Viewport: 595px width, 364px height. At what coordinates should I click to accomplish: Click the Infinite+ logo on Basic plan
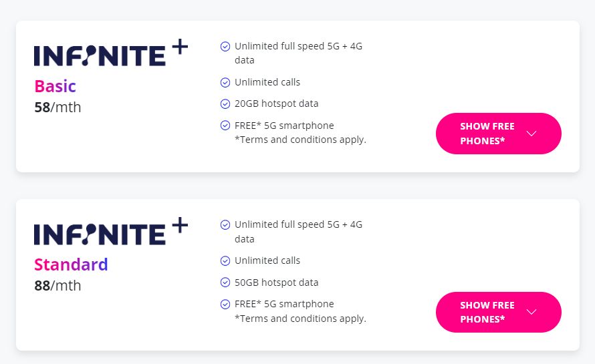click(111, 53)
